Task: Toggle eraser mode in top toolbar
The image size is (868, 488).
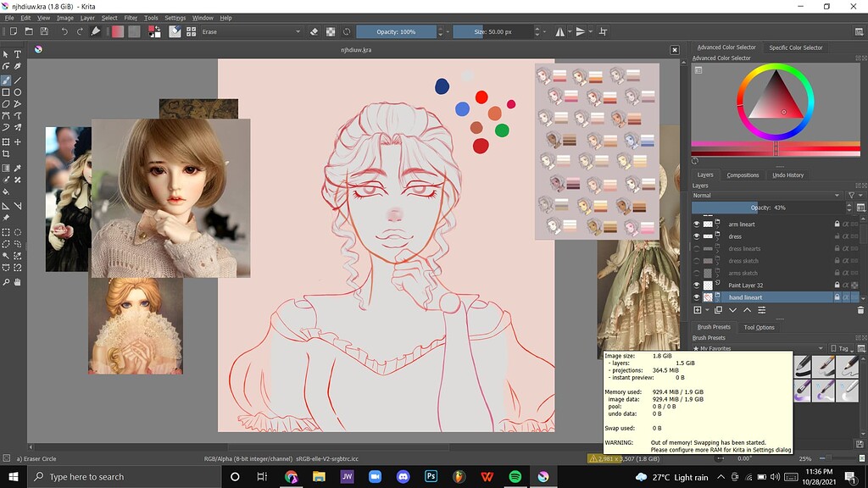Action: (314, 31)
